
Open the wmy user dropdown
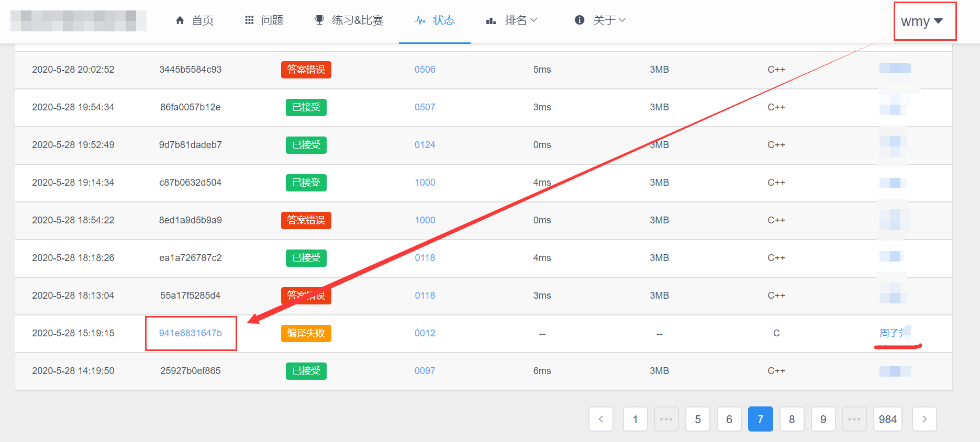coord(922,21)
